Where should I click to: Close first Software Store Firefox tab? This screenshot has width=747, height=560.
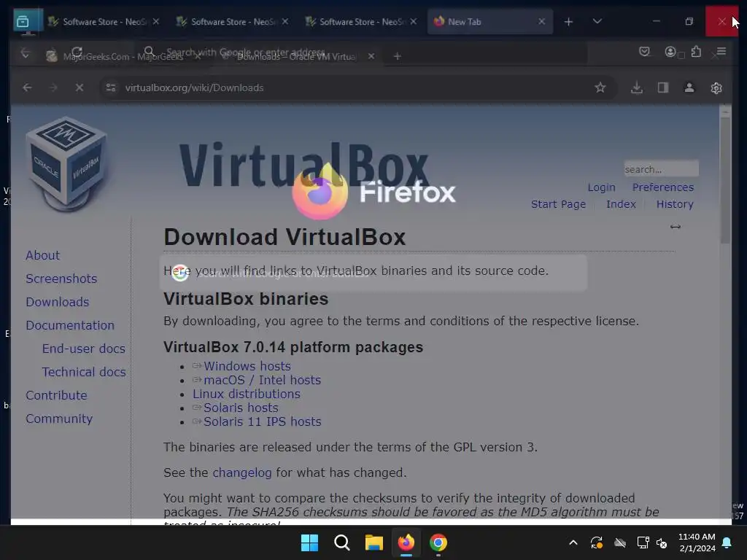pos(156,21)
